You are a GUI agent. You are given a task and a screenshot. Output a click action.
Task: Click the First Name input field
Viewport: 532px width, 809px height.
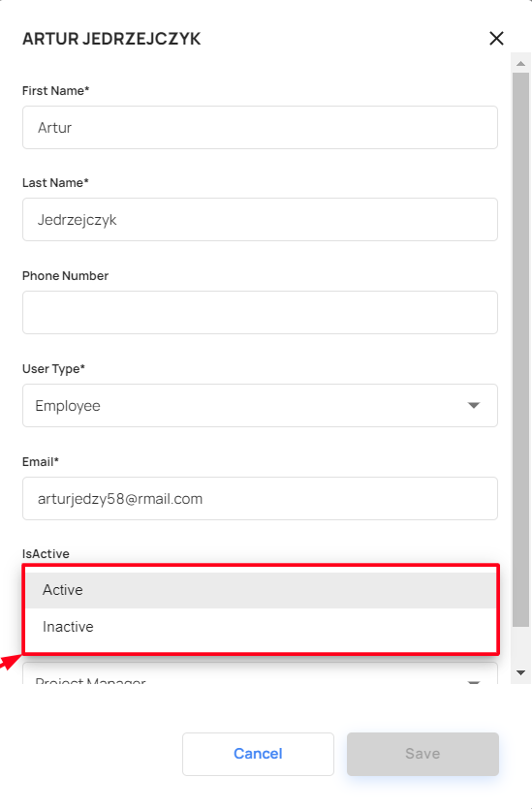click(x=260, y=128)
